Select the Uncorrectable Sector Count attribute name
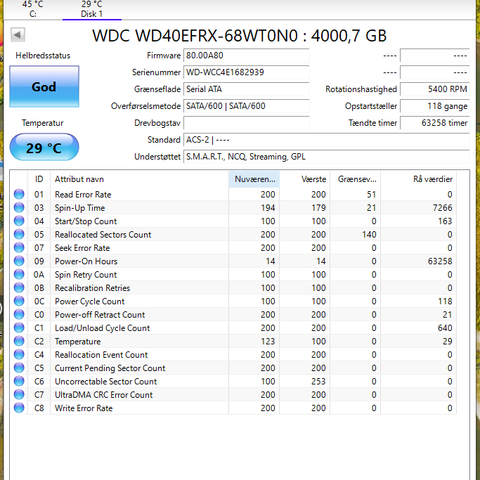 coord(106,381)
